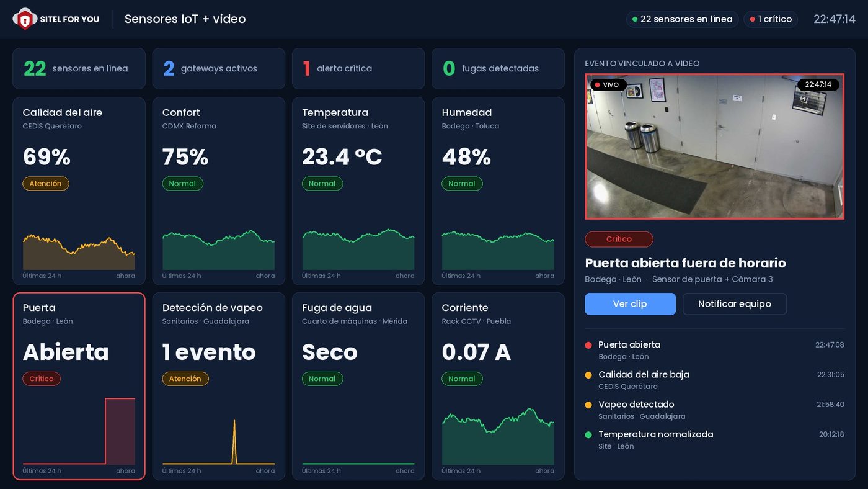The height and width of the screenshot is (489, 868).
Task: Select the 'Temperatura normalizada' event row
Action: click(714, 440)
